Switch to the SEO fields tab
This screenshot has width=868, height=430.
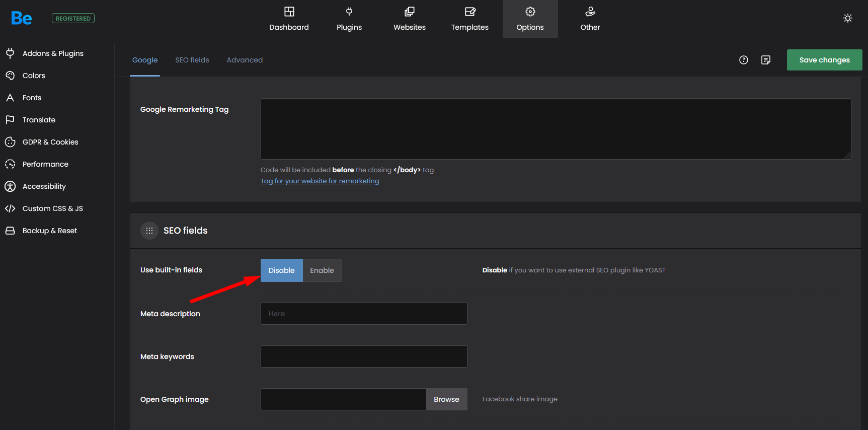[192, 60]
